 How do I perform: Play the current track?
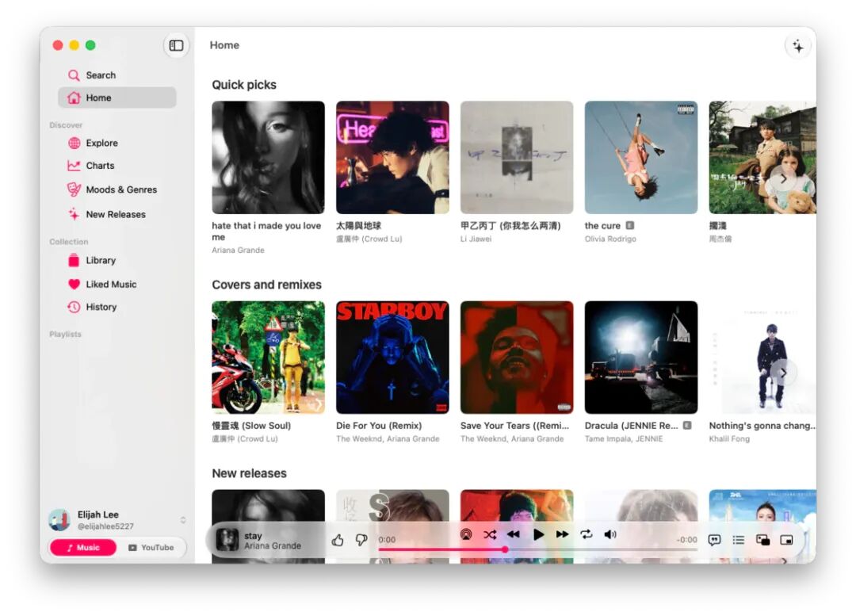tap(537, 534)
